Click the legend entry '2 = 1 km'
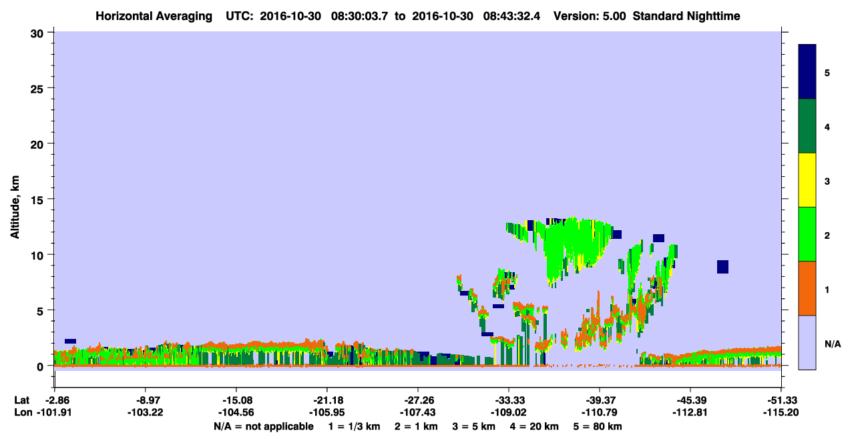This screenshot has width=868, height=445. click(x=417, y=426)
